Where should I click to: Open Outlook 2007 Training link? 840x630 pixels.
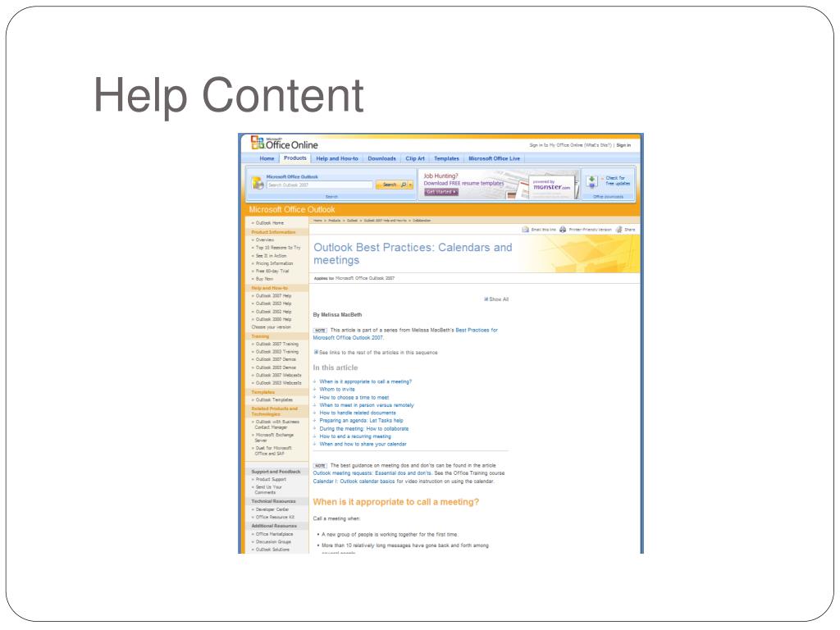[x=277, y=345]
